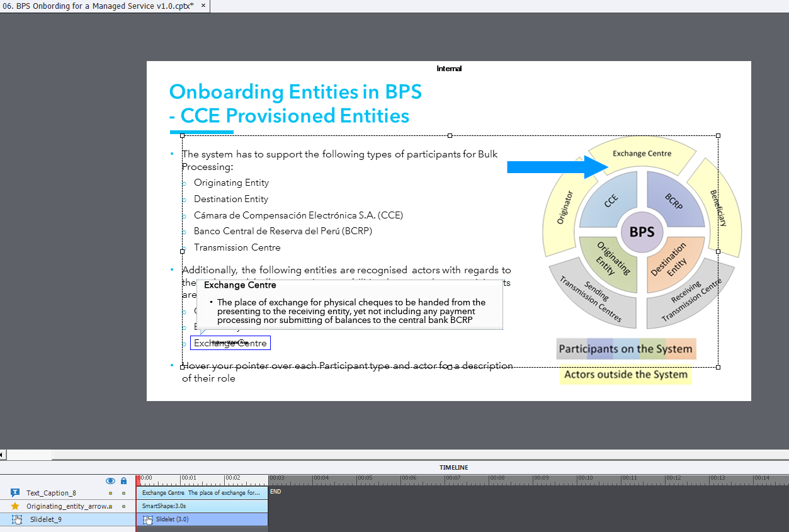Click the left scroll arrow below the stage
The height and width of the screenshot is (532, 789).
[x=3, y=455]
